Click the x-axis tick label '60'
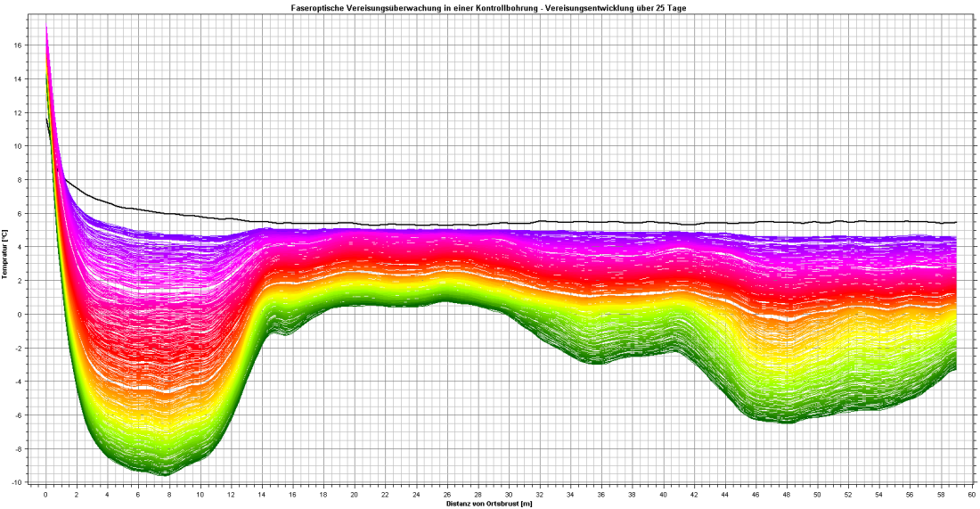The image size is (980, 509). (x=972, y=495)
